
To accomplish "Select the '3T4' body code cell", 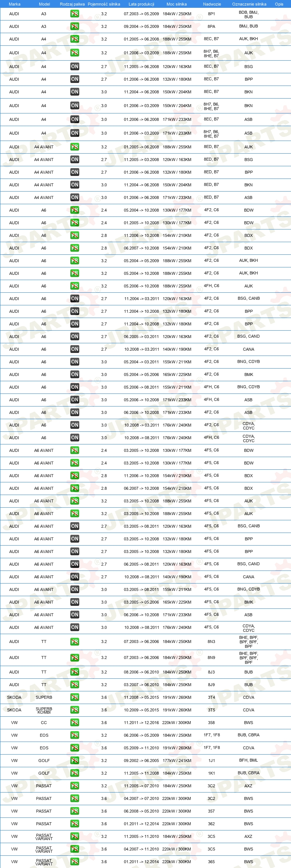I will coord(211,697).
